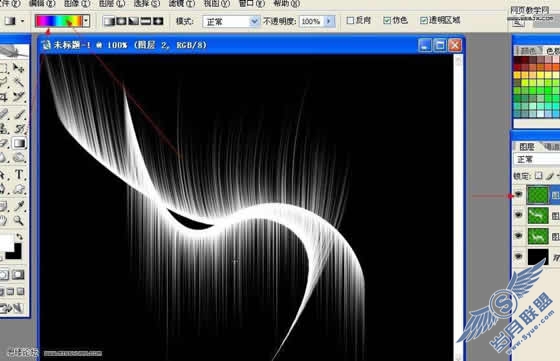Select Diamond Gradient style icon
Image resolution: width=560 pixels, height=361 pixels.
coord(158,21)
